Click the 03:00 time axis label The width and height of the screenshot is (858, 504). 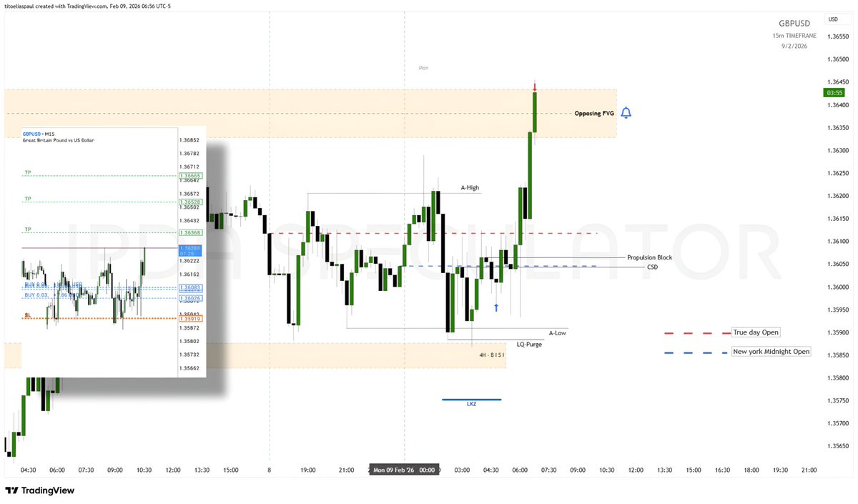coord(462,470)
